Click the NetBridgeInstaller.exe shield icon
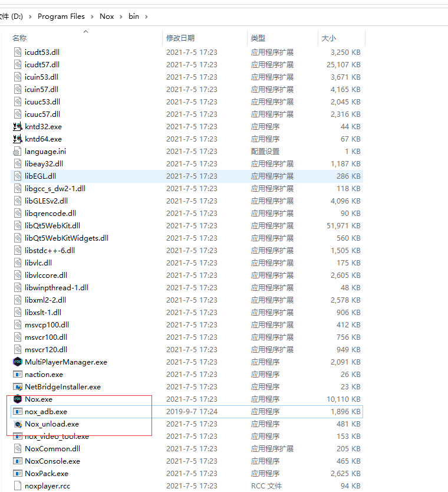The image size is (448, 492). coord(18,386)
